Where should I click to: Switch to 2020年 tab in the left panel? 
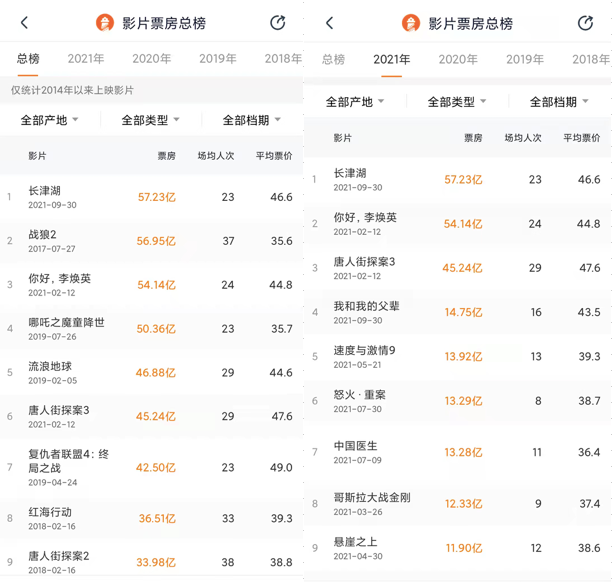[152, 59]
